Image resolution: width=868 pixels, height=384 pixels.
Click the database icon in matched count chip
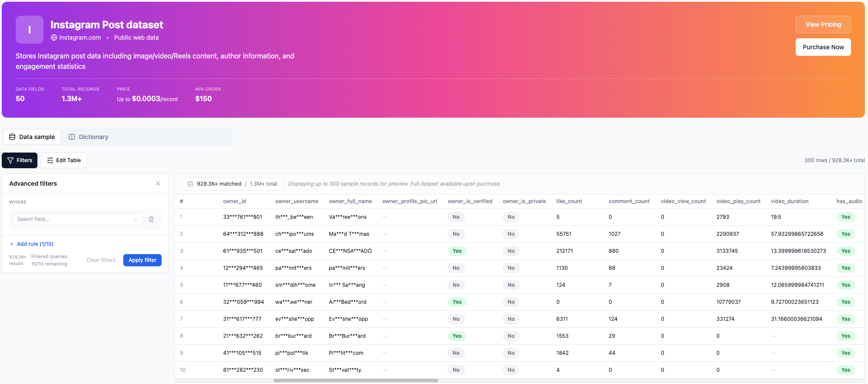click(190, 184)
